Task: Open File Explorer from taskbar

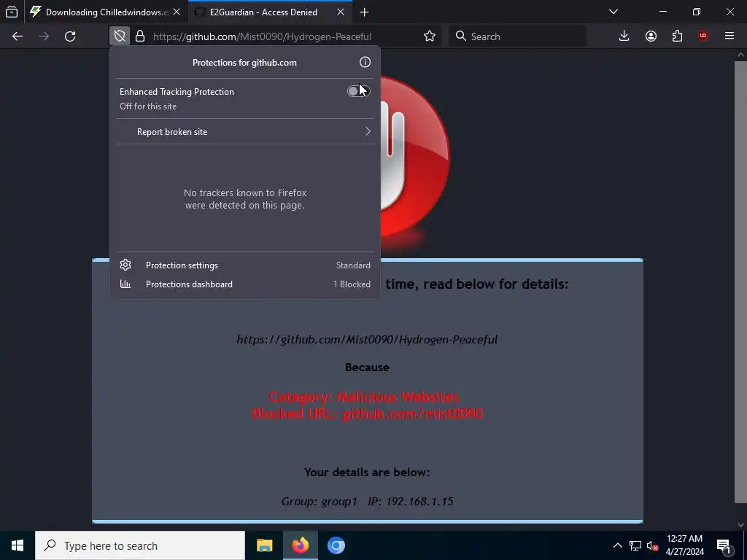Action: pos(264,545)
